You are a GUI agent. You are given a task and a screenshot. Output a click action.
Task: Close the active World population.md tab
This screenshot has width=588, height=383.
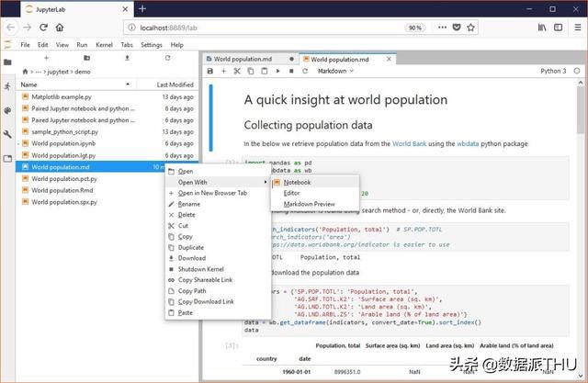[389, 59]
